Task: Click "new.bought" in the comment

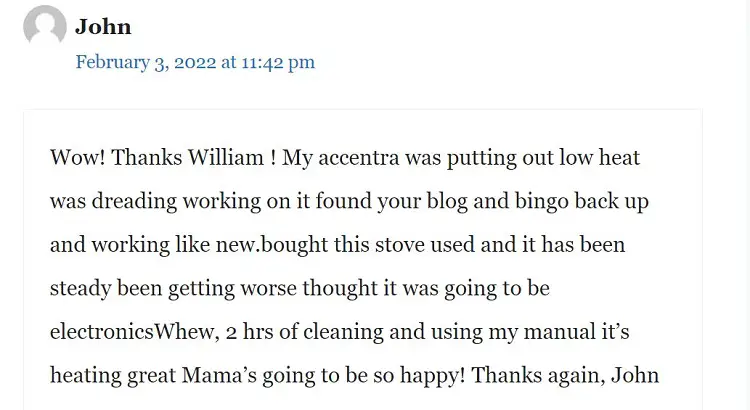Action: coord(272,244)
